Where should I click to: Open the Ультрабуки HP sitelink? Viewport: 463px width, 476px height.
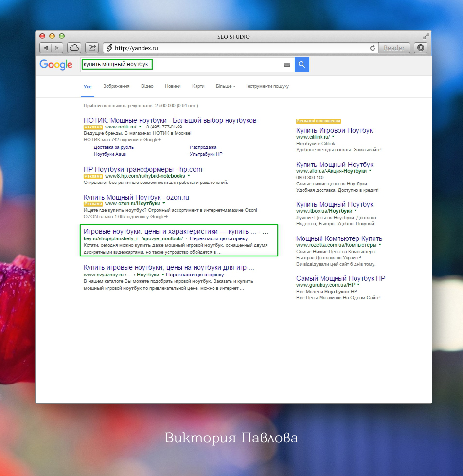coord(206,154)
